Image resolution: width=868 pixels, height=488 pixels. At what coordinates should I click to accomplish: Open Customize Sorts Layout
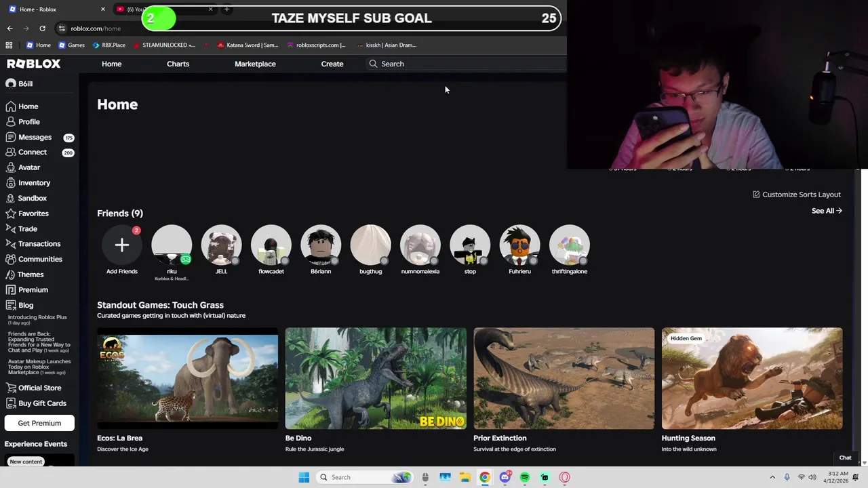(797, 195)
